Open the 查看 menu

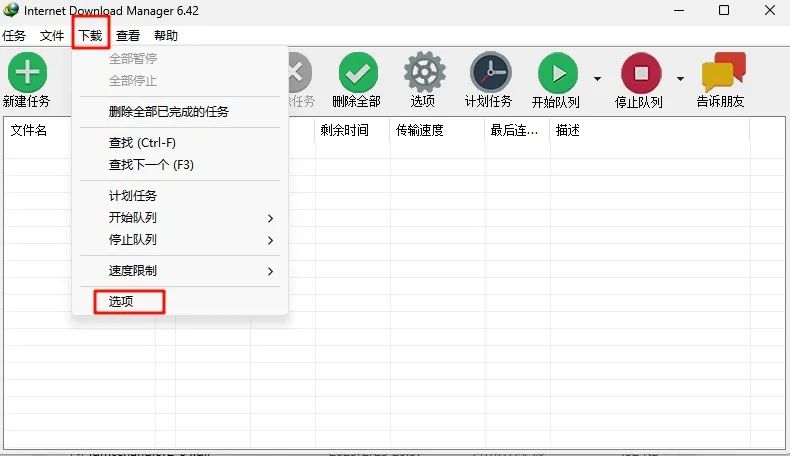point(128,36)
